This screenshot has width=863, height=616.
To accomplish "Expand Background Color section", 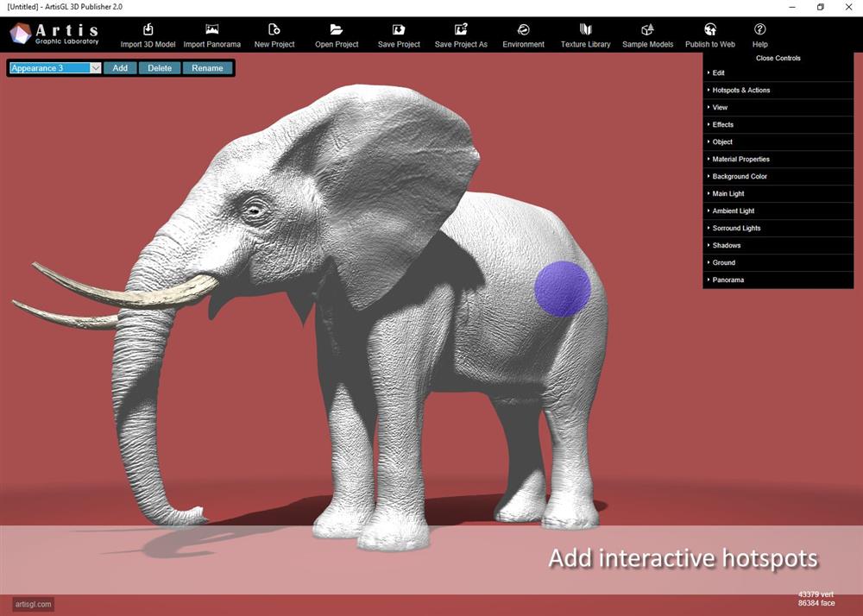I will point(778,177).
